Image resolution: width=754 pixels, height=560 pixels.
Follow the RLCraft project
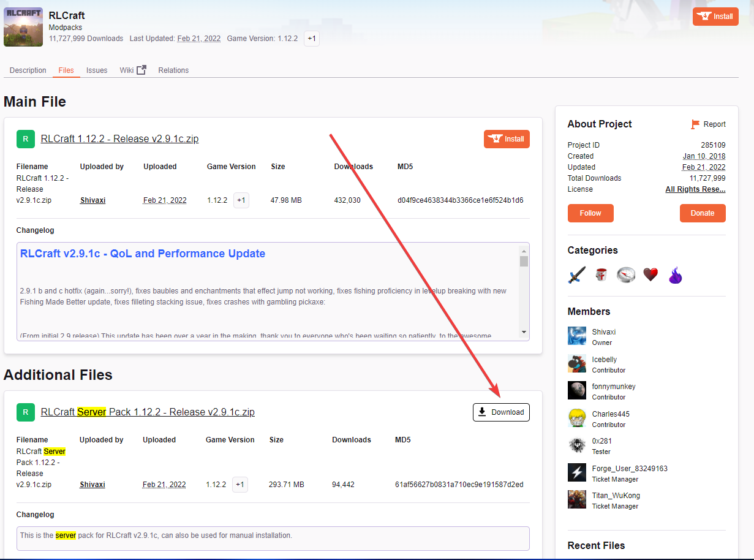click(x=590, y=213)
